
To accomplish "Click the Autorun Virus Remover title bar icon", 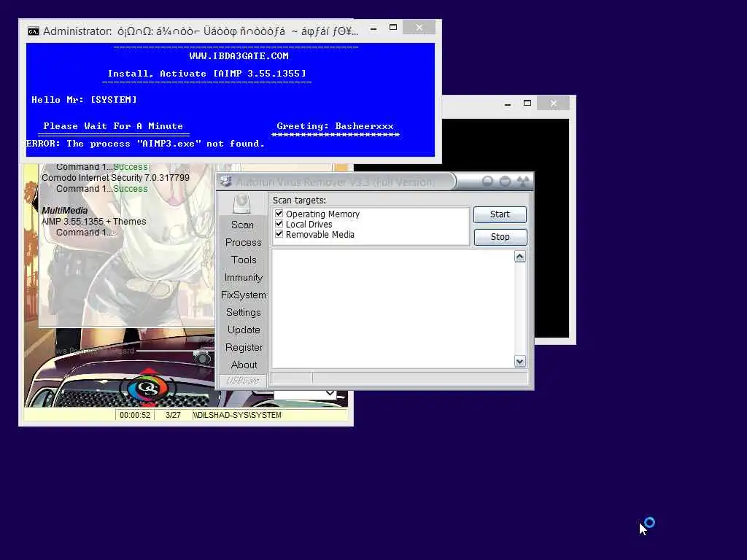I will 226,182.
